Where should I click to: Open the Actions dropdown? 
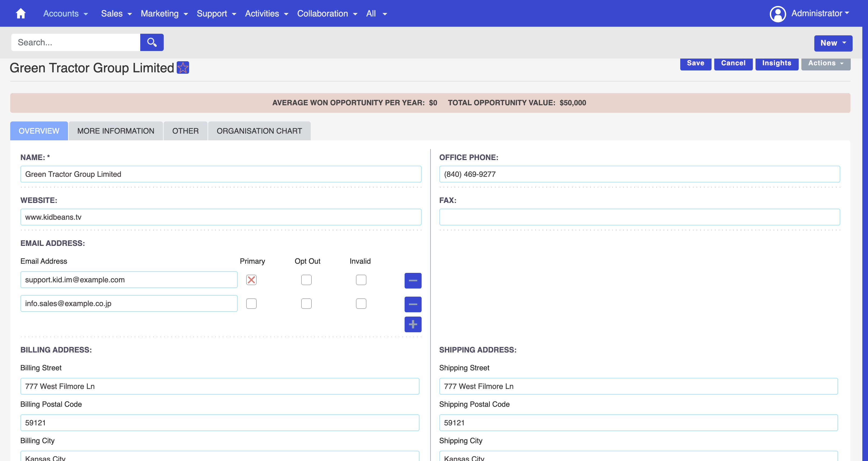[x=826, y=63]
